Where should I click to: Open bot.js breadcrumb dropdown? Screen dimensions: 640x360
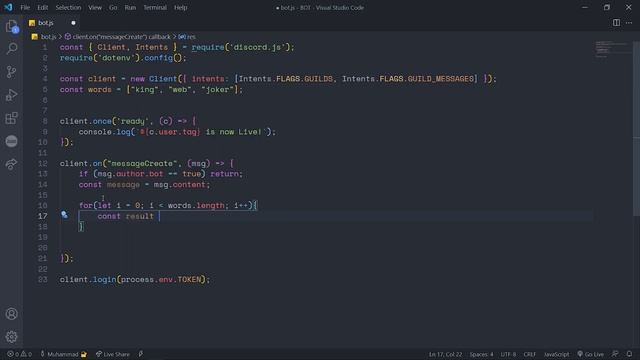(x=48, y=37)
